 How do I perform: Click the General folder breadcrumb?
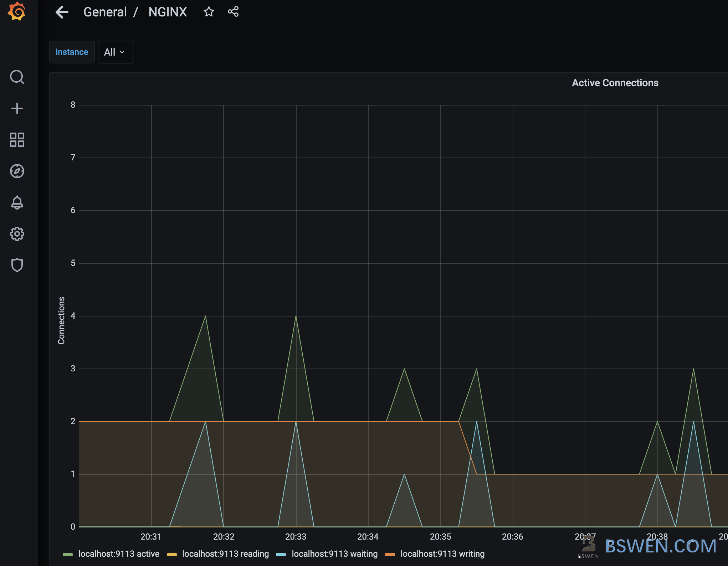pyautogui.click(x=105, y=12)
